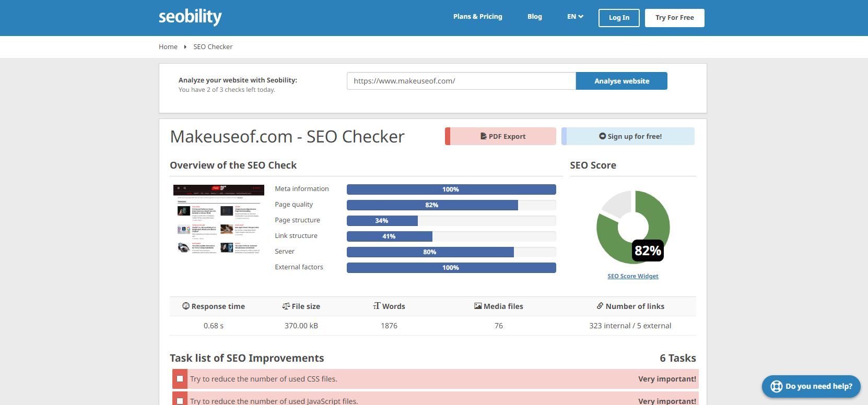Click the Task list of SEO Improvements heading
868x405 pixels.
click(247, 358)
